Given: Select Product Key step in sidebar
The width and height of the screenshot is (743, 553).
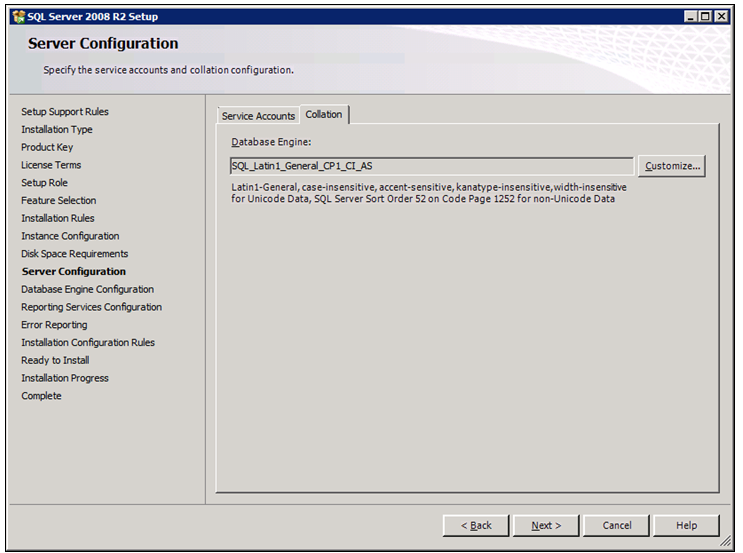Looking at the screenshot, I should tap(47, 147).
